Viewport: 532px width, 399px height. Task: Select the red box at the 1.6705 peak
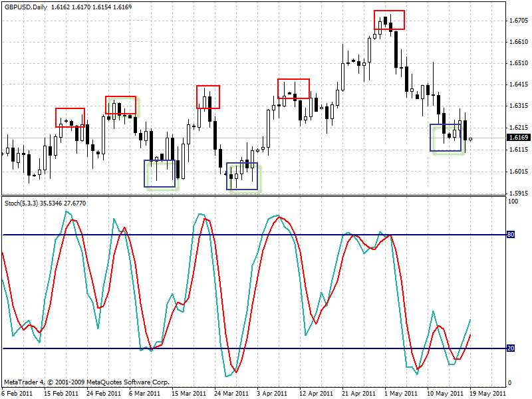click(389, 20)
